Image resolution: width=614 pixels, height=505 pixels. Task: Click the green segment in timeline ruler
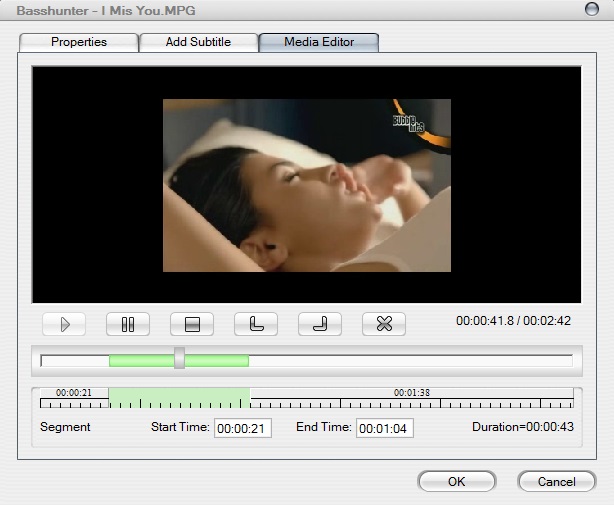[179, 398]
